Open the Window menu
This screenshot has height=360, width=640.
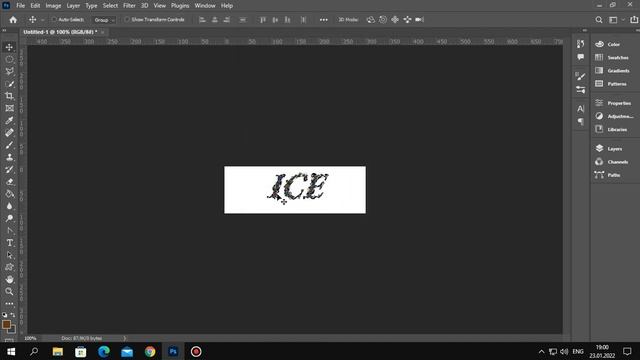(205, 6)
